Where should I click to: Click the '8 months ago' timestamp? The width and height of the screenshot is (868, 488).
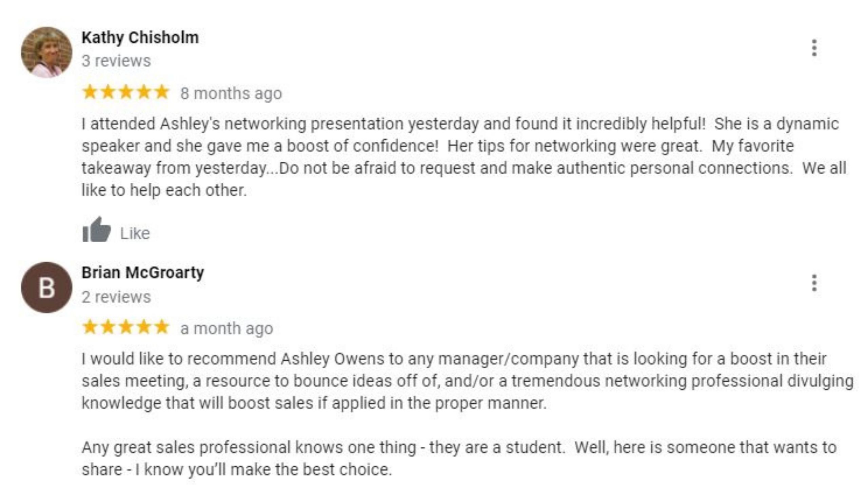coord(231,93)
